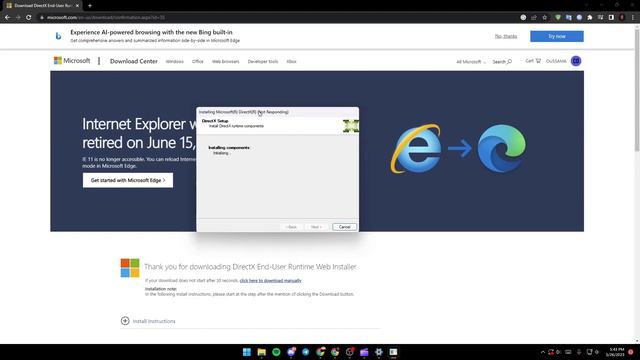This screenshot has width=640, height=360.
Task: Click the Microsoft logo
Action: [72, 61]
